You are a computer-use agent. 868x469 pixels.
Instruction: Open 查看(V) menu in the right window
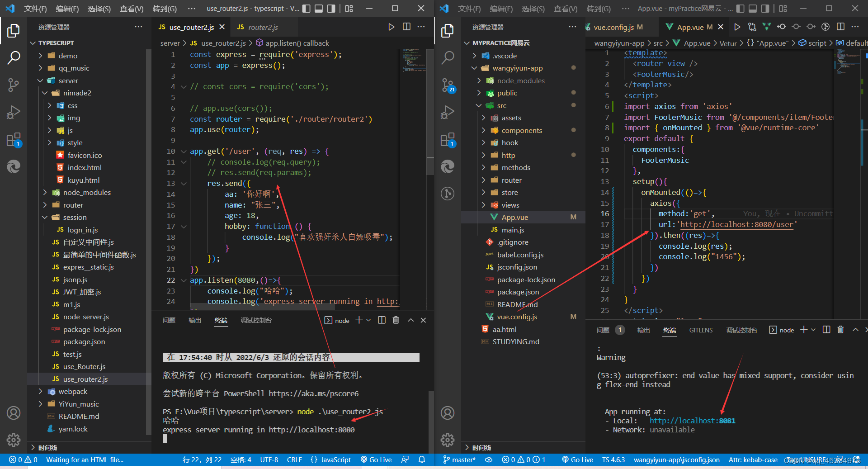click(x=566, y=9)
